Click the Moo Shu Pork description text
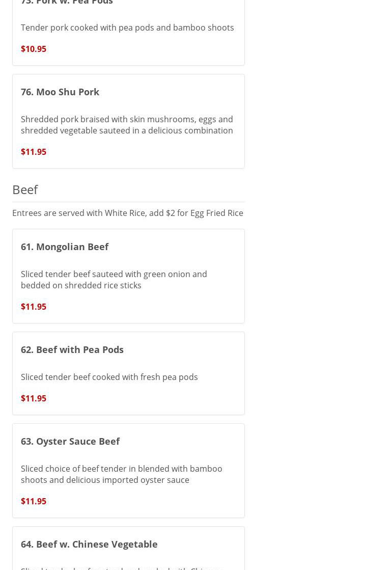The width and height of the screenshot is (392, 570). (127, 125)
